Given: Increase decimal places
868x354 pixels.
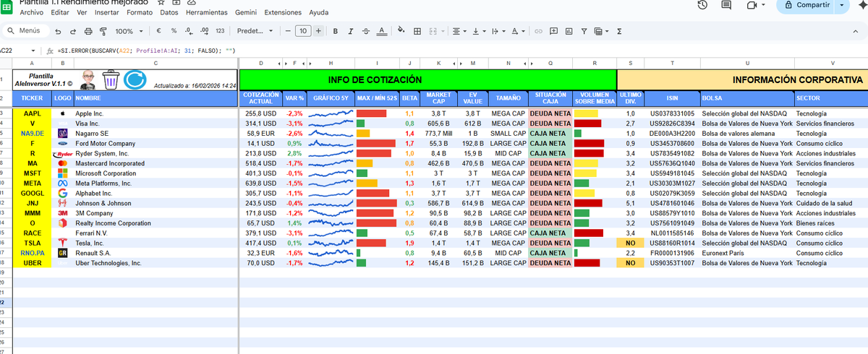Looking at the screenshot, I should click(204, 31).
